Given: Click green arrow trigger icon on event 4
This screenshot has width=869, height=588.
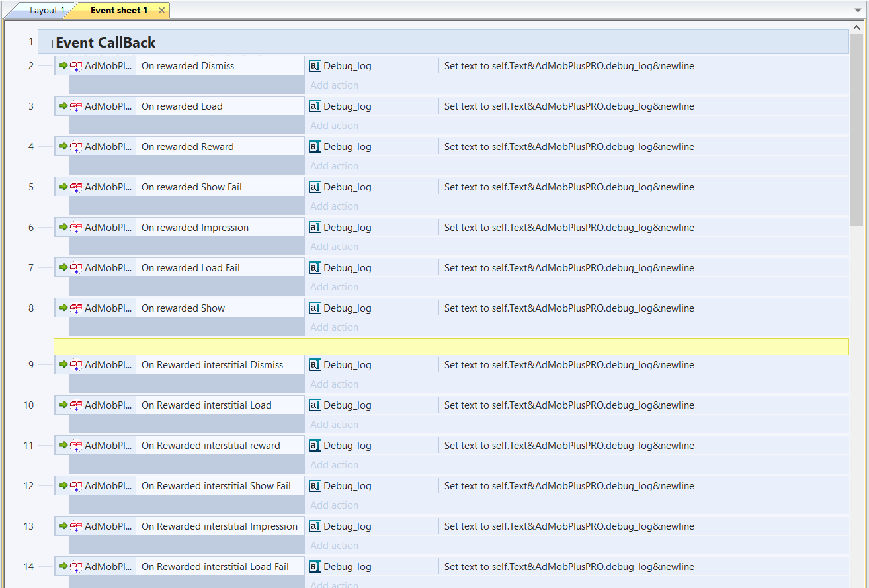Looking at the screenshot, I should coord(63,146).
